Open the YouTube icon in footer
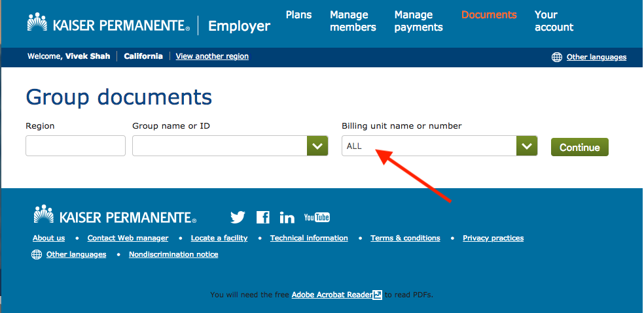 coord(317,217)
